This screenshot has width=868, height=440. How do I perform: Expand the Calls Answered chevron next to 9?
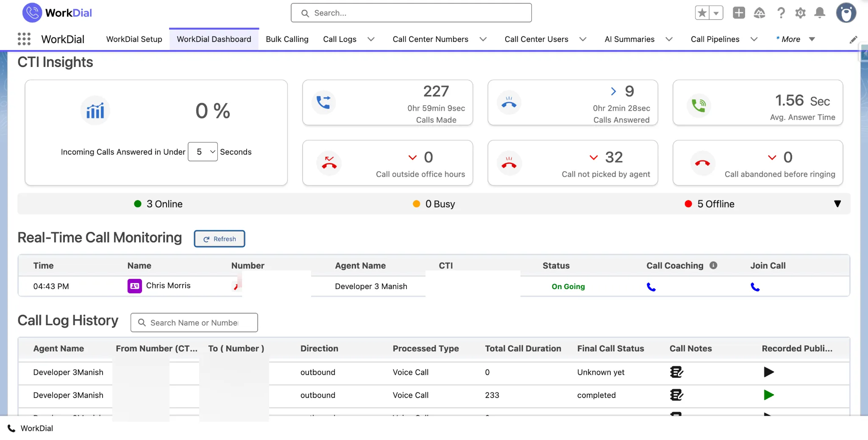pyautogui.click(x=613, y=91)
